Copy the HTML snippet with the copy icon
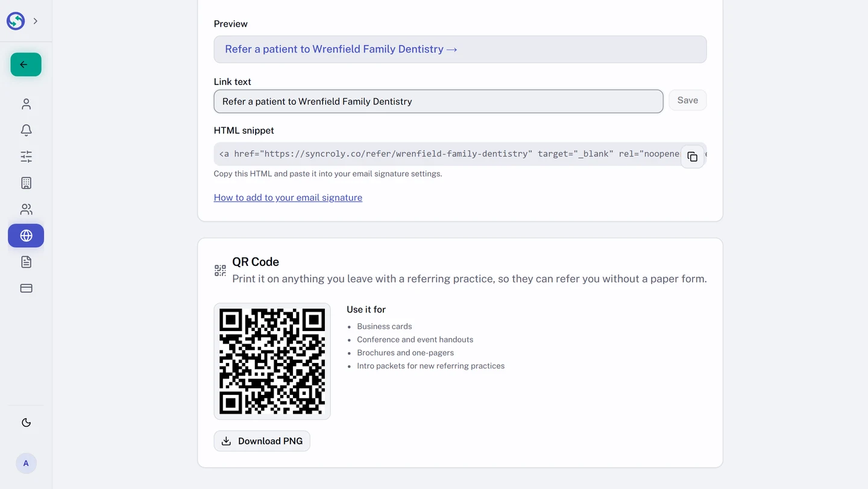868x489 pixels. [x=693, y=157]
